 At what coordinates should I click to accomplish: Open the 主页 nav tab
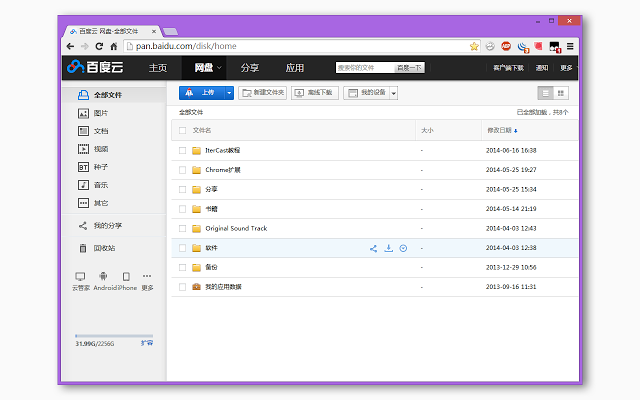pos(158,68)
